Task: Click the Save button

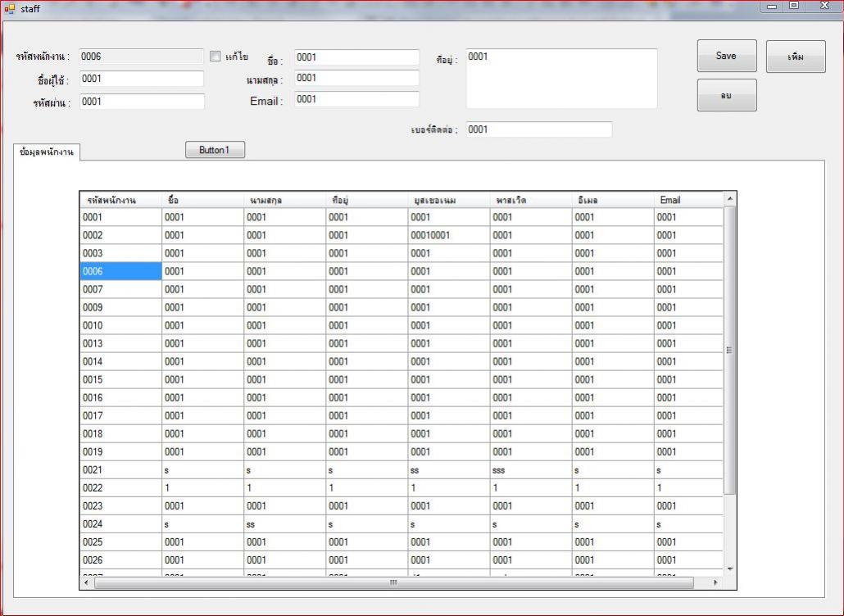Action: [726, 57]
